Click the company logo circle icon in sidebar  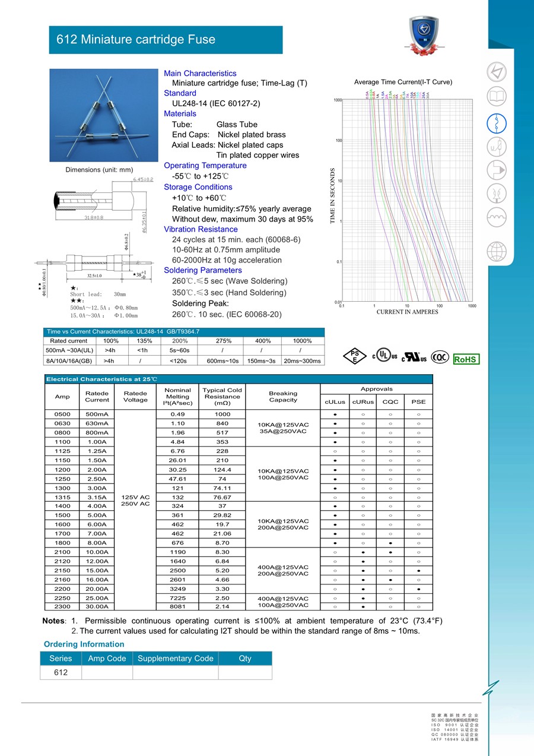point(497,72)
